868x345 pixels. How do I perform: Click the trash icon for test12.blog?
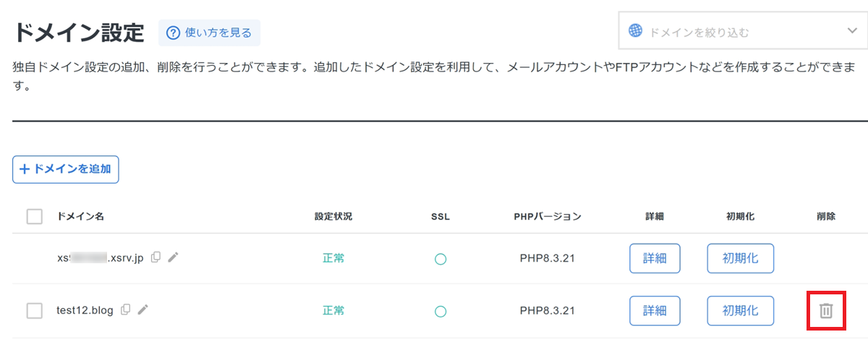[x=826, y=311]
